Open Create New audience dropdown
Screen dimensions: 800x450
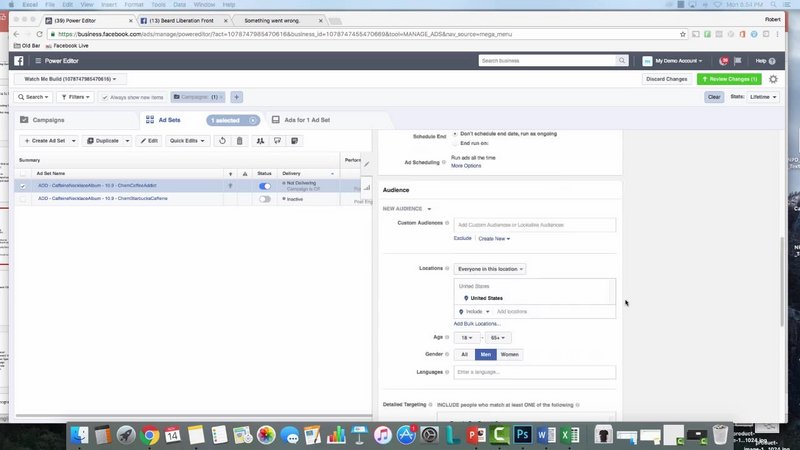click(x=494, y=239)
